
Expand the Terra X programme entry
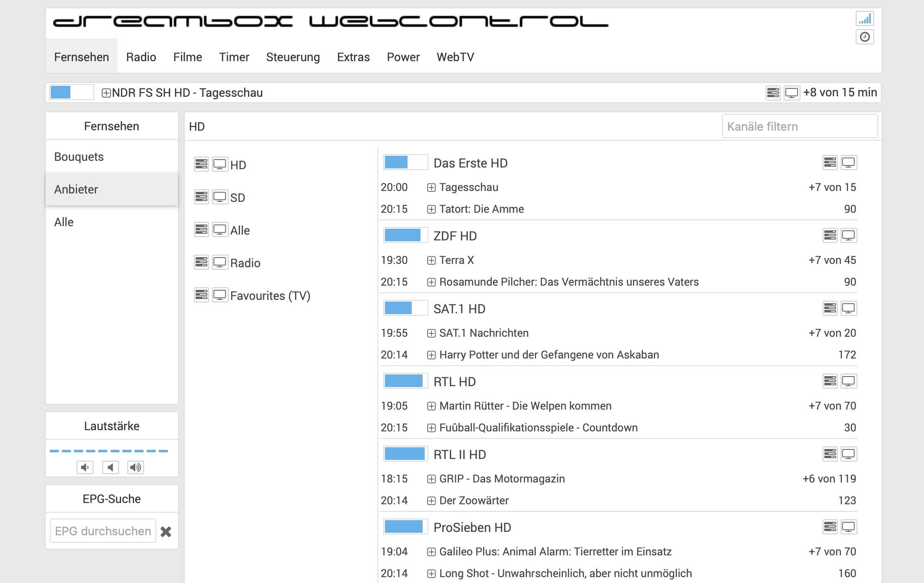click(x=431, y=261)
